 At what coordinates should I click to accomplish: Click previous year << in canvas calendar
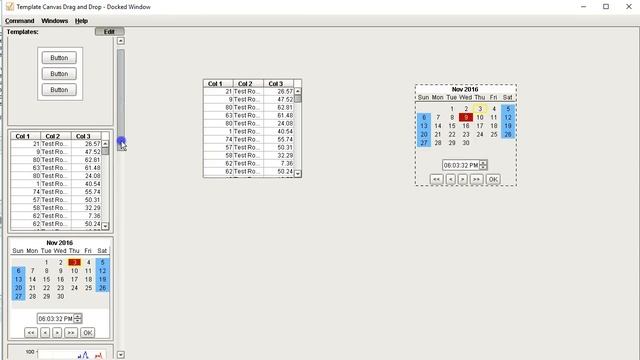click(436, 180)
